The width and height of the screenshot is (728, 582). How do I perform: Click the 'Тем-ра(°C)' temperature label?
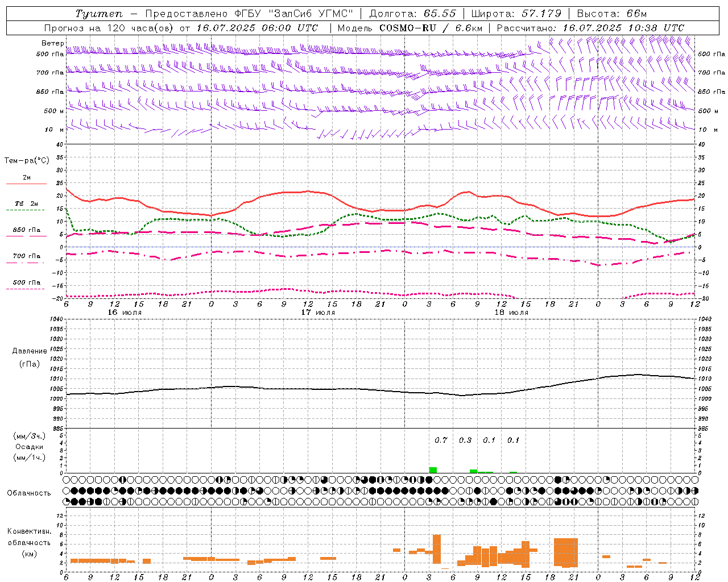pos(27,160)
